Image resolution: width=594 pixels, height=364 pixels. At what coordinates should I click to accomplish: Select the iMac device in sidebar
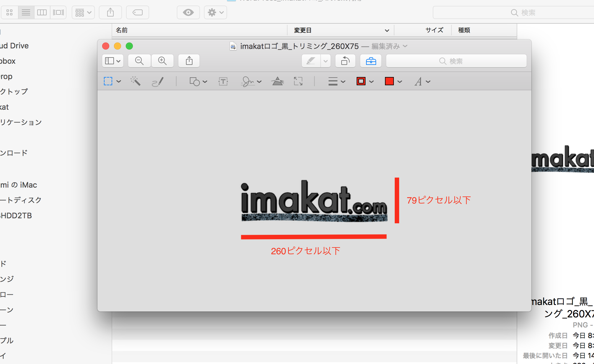click(x=19, y=185)
